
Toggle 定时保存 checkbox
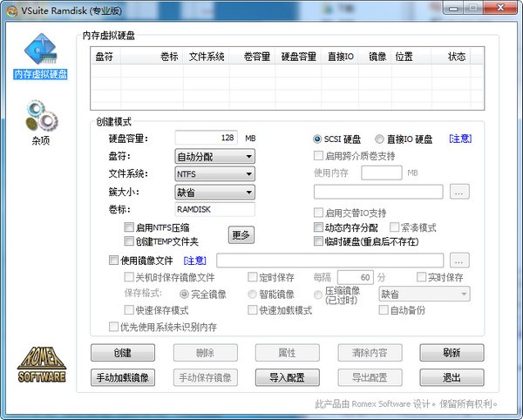(253, 277)
